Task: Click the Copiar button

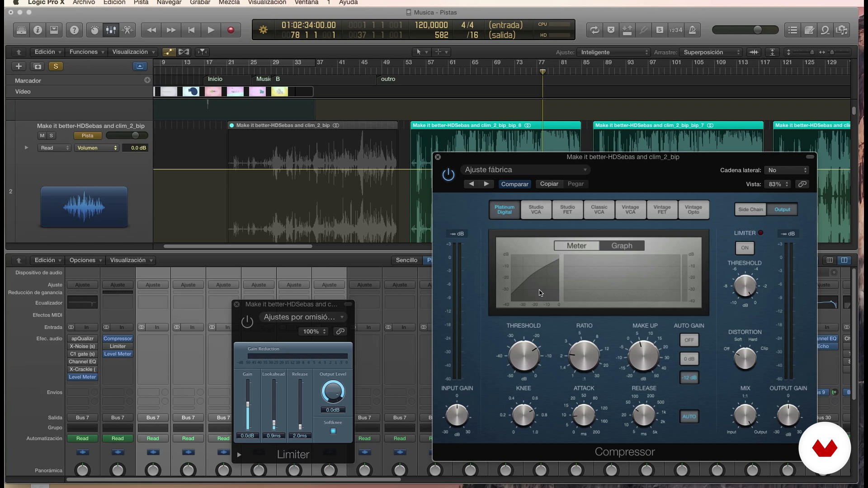Action: (549, 184)
